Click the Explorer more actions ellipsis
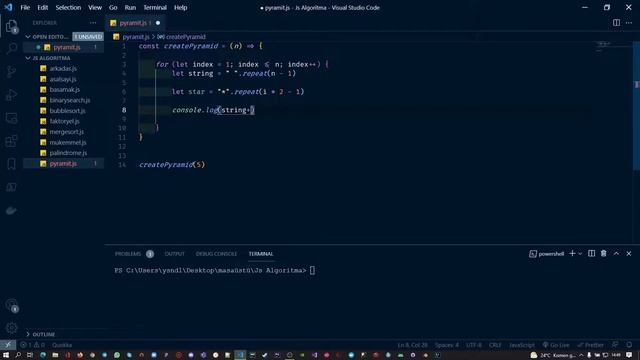Screen dimensions: 640x360 (93, 23)
